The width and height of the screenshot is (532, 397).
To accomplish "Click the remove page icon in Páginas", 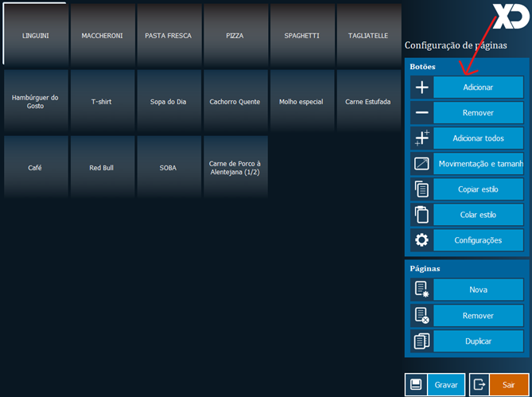I will (421, 316).
